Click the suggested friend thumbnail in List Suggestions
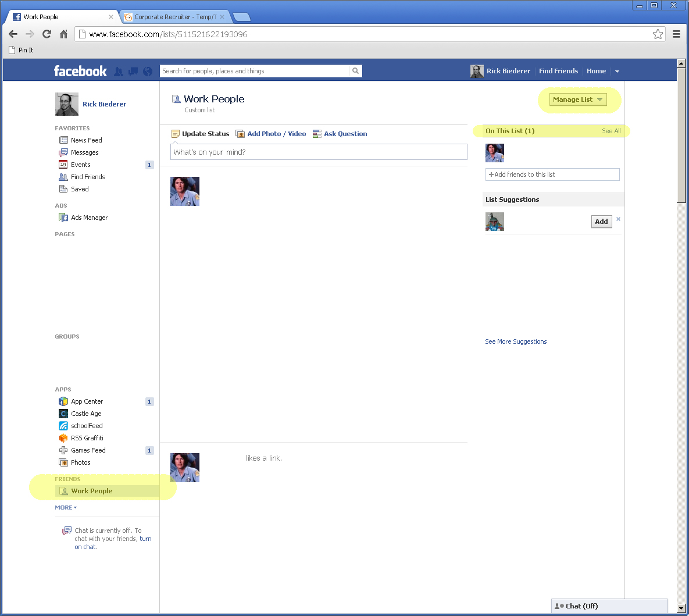The image size is (689, 616). pyautogui.click(x=495, y=222)
